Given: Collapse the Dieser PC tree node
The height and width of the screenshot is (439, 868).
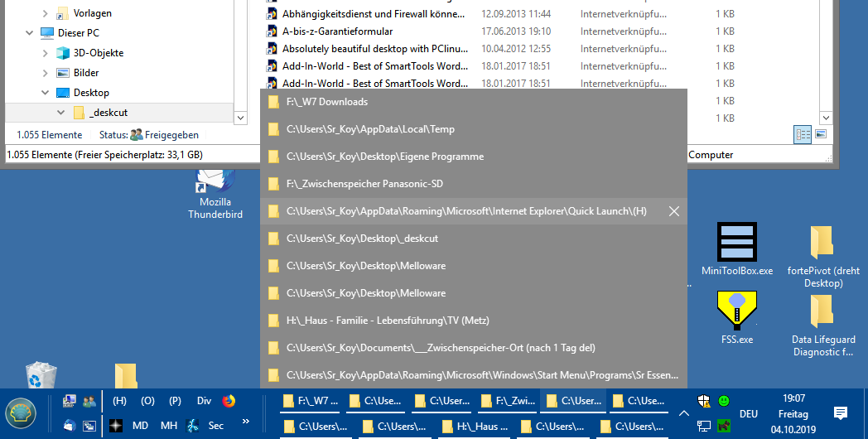Looking at the screenshot, I should tap(29, 33).
